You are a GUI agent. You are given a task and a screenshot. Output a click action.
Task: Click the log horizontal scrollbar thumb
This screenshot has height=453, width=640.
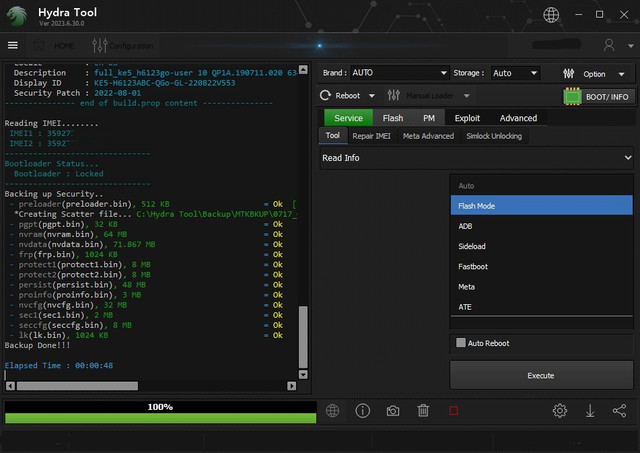(x=77, y=386)
